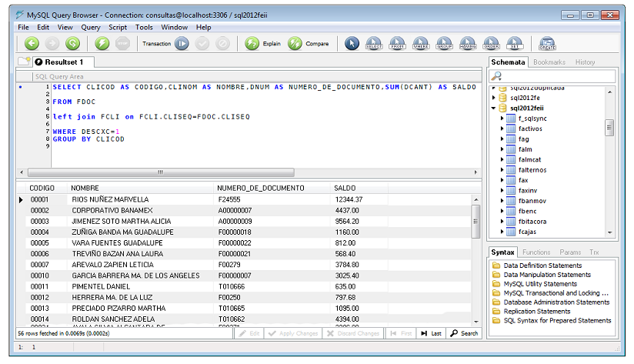Click the Search button

(464, 333)
